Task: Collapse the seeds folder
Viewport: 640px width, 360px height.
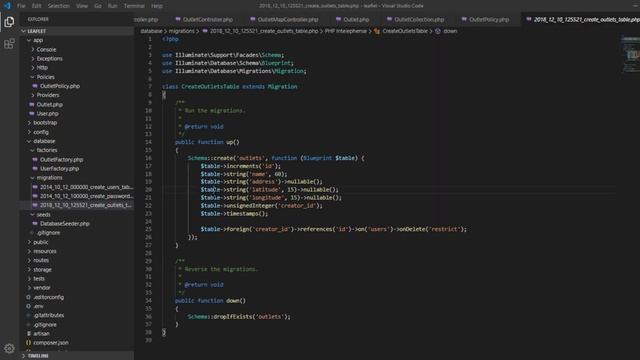Action: coord(33,214)
